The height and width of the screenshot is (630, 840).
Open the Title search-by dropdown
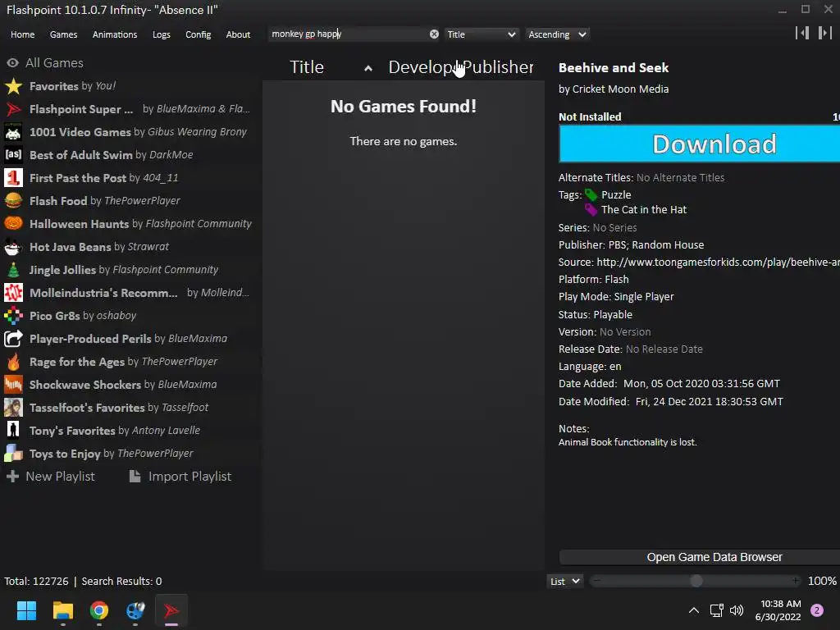tap(482, 34)
